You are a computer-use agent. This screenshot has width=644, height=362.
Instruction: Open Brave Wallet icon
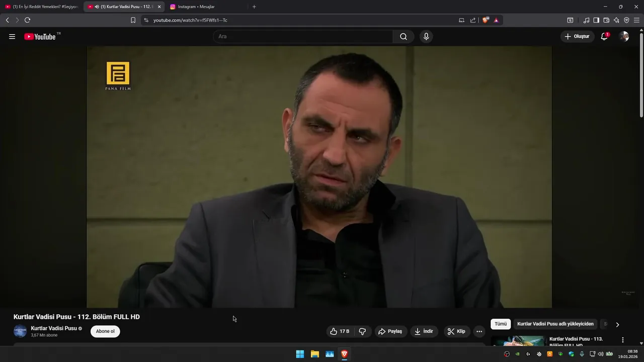606,20
